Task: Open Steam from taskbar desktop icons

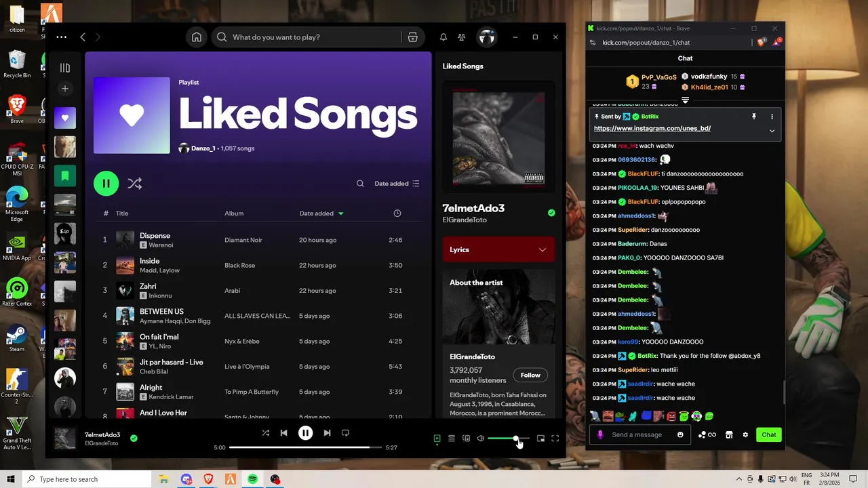Action: pos(16,339)
